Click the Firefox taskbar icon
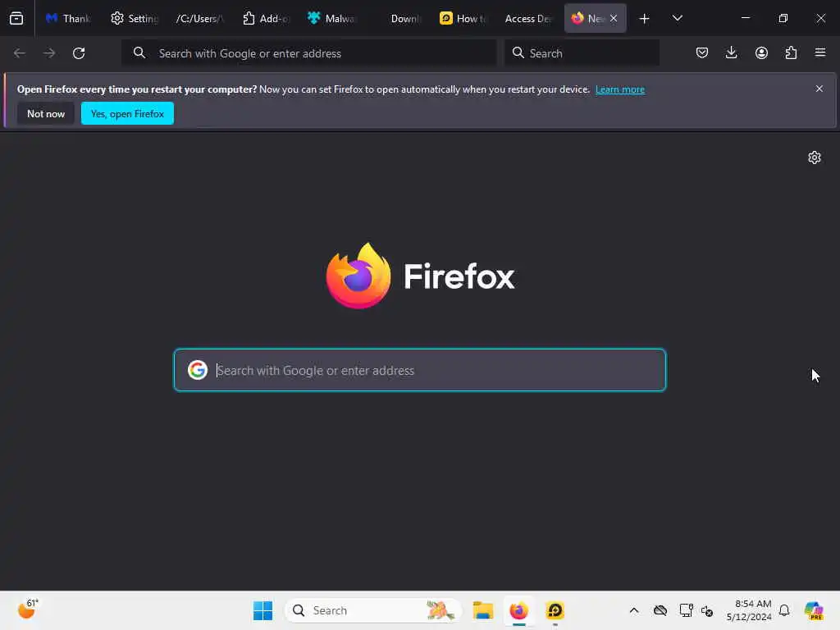Viewport: 840px width, 630px height. [518, 610]
